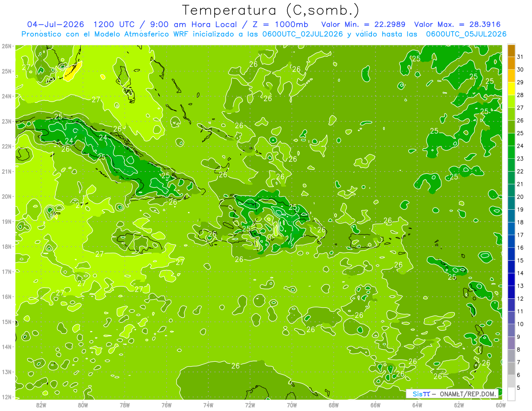Click the yellow swatch between 28 and 29
532x411 pixels.
[x=511, y=89]
